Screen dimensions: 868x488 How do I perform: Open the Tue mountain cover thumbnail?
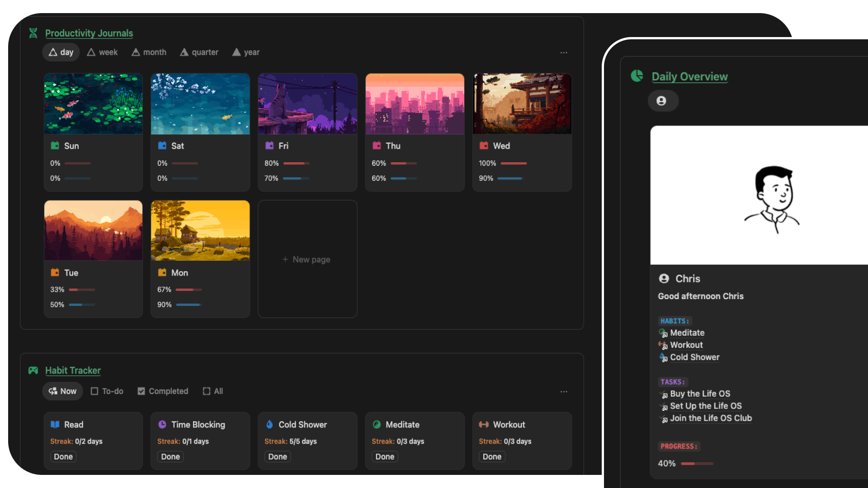click(93, 230)
